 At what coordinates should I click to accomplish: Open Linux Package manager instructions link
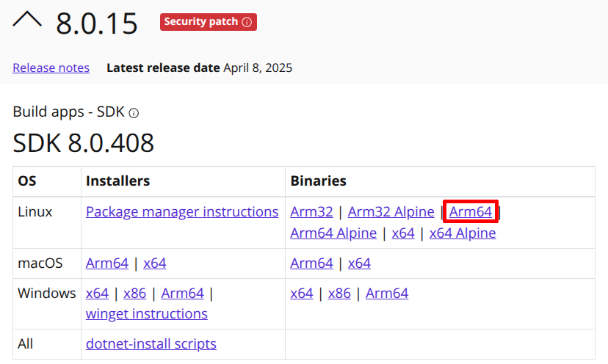182,212
